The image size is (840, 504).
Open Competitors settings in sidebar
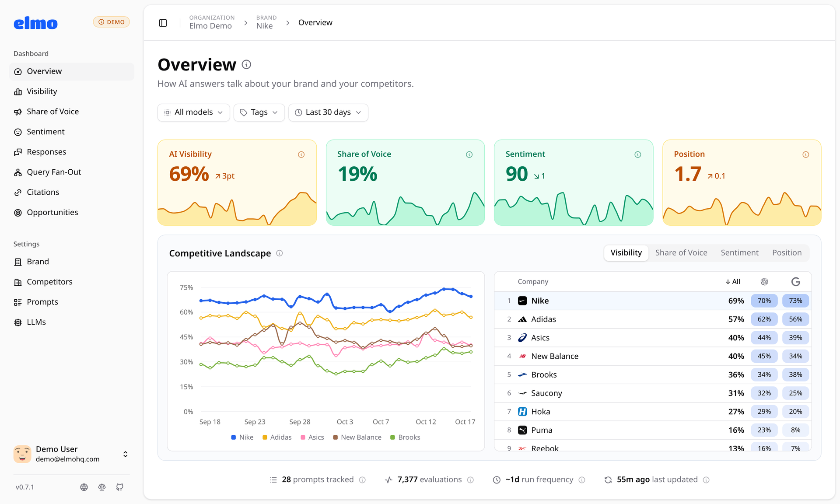tap(71, 282)
